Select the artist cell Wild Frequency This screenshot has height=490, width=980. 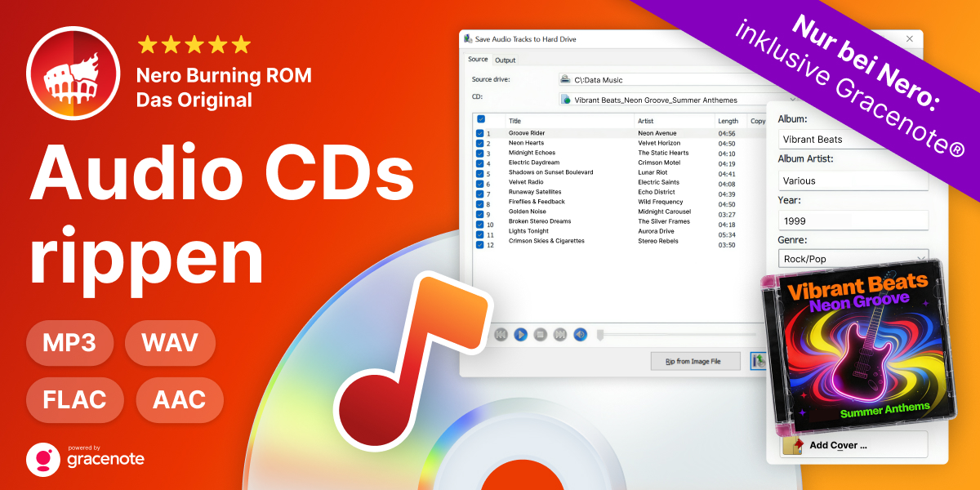pyautogui.click(x=661, y=202)
